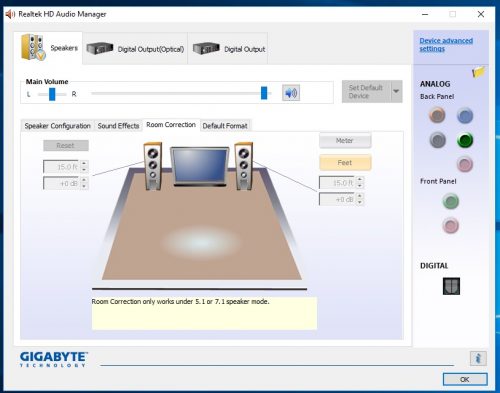Select the Meter unit button

tap(345, 140)
